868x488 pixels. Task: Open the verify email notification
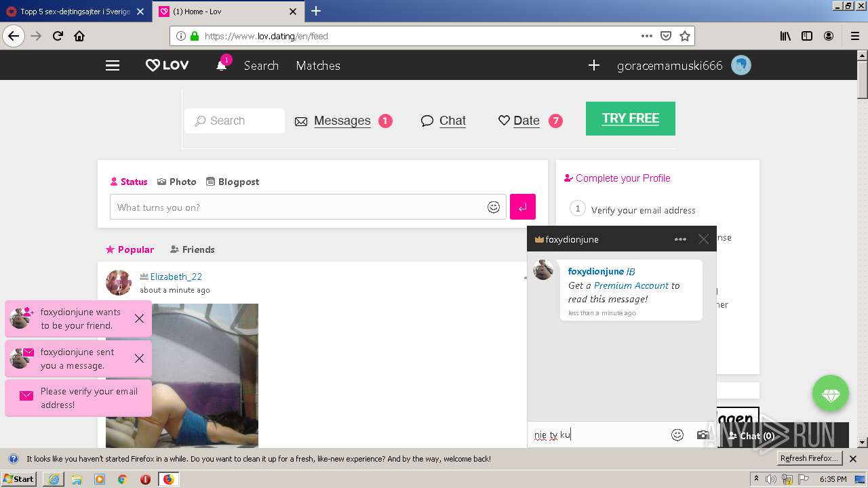tap(79, 398)
